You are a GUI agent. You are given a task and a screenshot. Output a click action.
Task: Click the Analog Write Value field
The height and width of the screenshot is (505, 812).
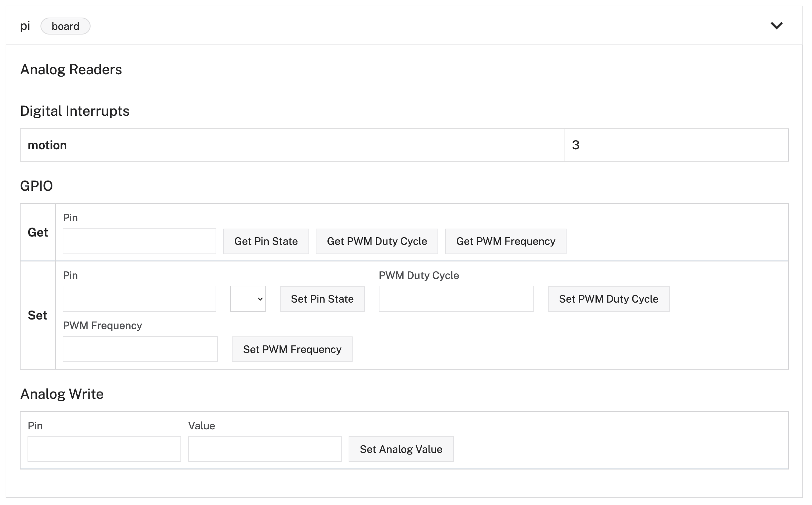pyautogui.click(x=264, y=449)
